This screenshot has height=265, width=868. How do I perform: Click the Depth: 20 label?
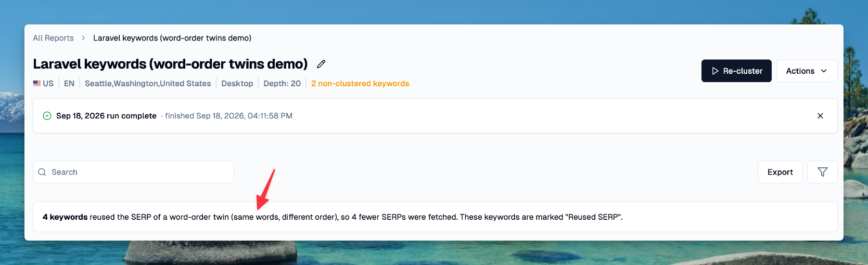pos(282,84)
